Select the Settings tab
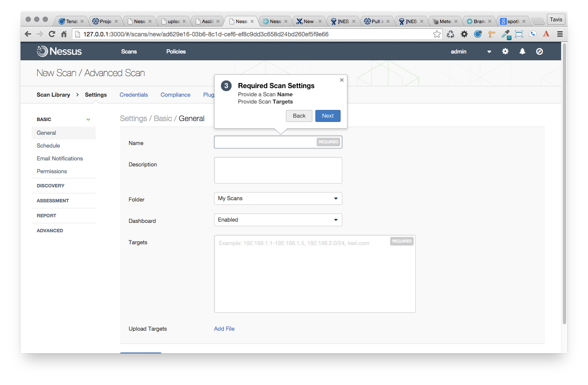588x385 pixels. pos(96,95)
